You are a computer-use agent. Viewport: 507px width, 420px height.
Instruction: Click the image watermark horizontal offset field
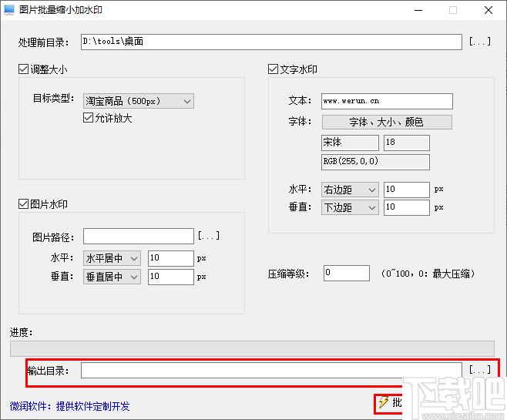(x=171, y=258)
